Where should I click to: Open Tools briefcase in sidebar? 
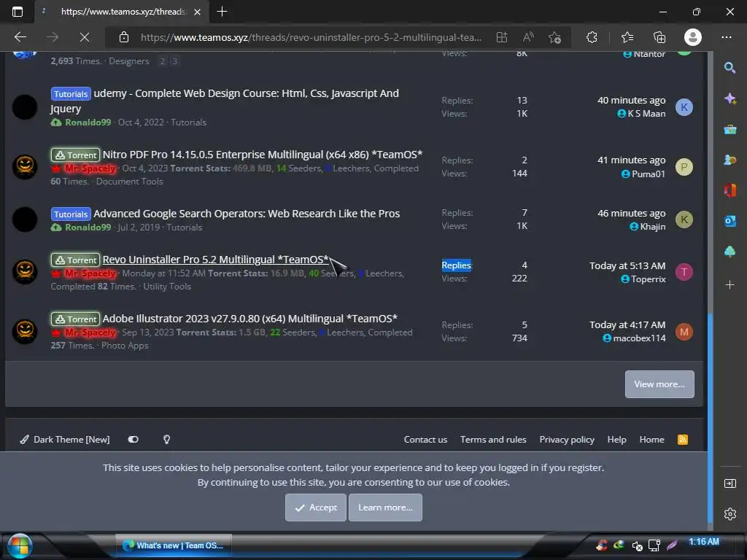(x=729, y=129)
